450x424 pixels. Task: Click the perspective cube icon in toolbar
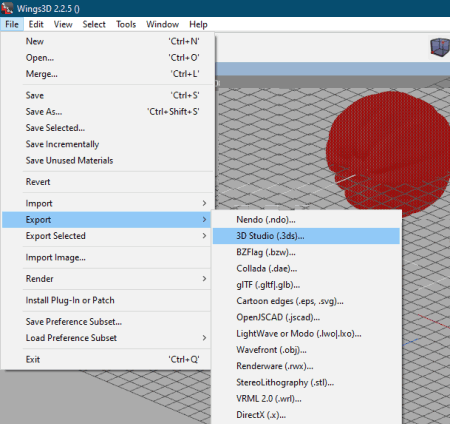pos(440,47)
